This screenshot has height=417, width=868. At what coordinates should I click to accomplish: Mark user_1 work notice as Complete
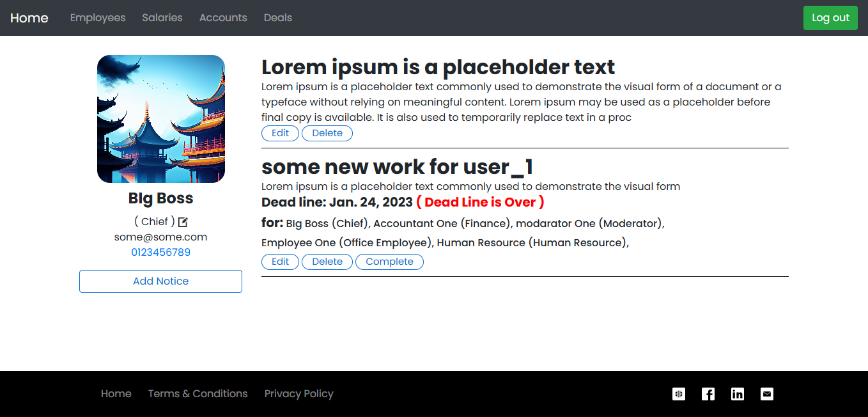point(389,262)
